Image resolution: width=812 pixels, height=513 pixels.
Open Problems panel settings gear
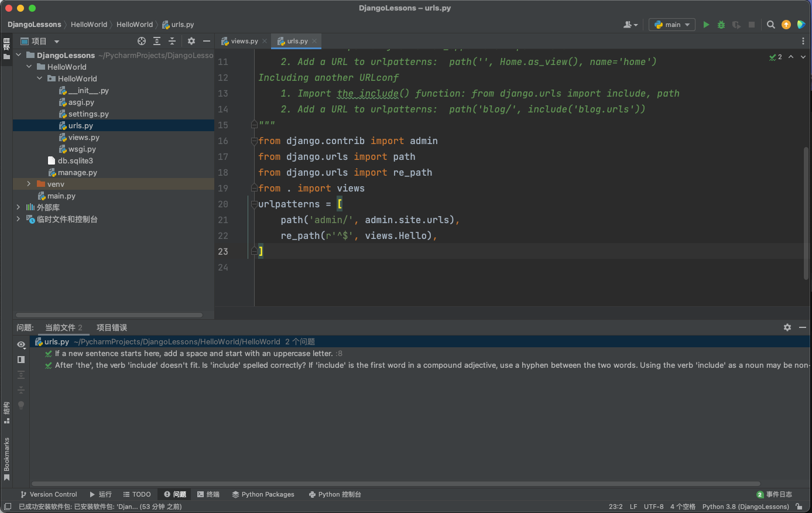click(x=787, y=327)
